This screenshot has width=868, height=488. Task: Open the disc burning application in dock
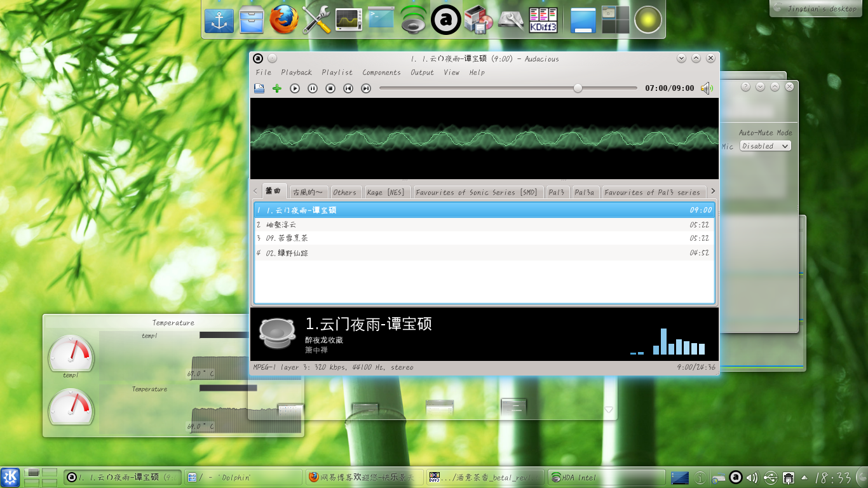tap(478, 20)
